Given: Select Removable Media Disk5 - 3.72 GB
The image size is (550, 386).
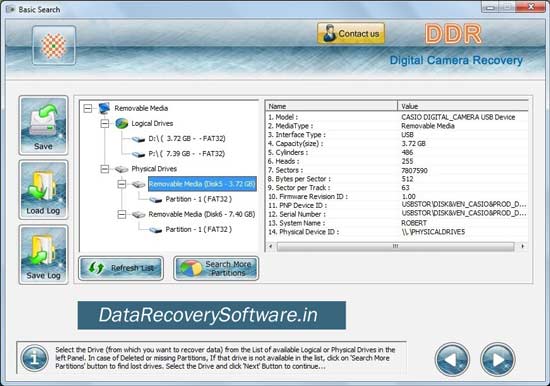Looking at the screenshot, I should point(202,184).
